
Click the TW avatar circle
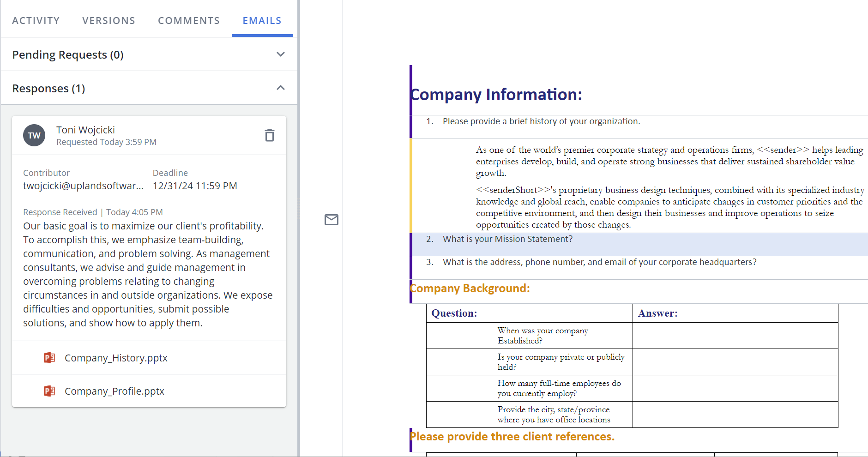[34, 135]
